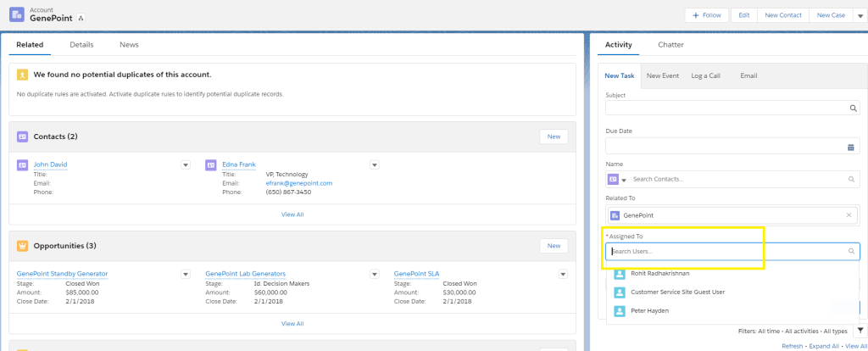Click the Contacts section icon

[22, 136]
